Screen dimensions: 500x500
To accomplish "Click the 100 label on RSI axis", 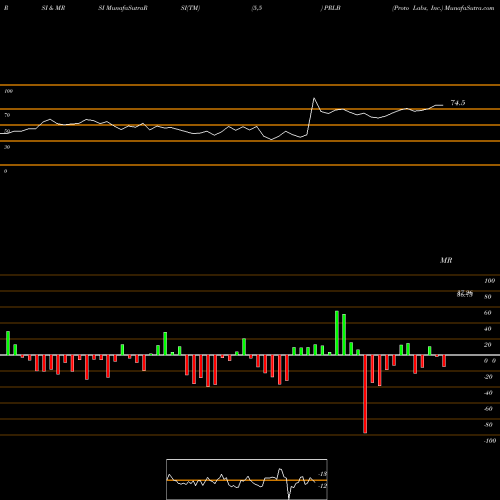I will pyautogui.click(x=8, y=91).
